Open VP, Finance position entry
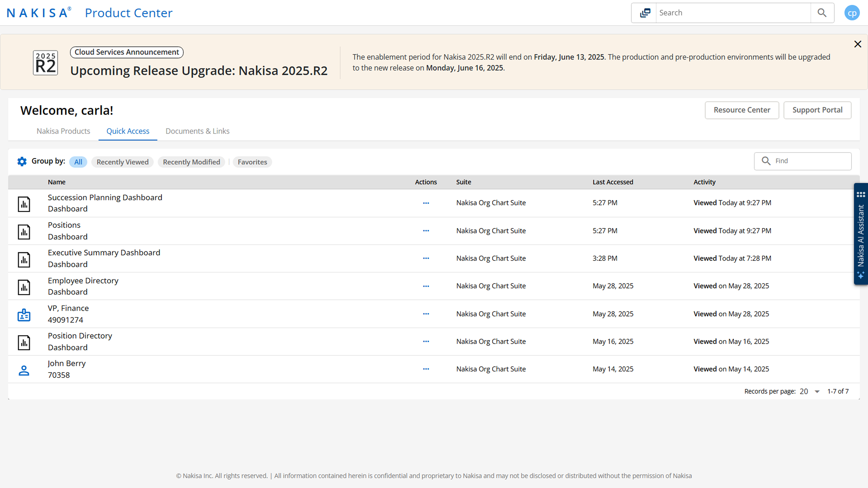The image size is (868, 488). [68, 308]
